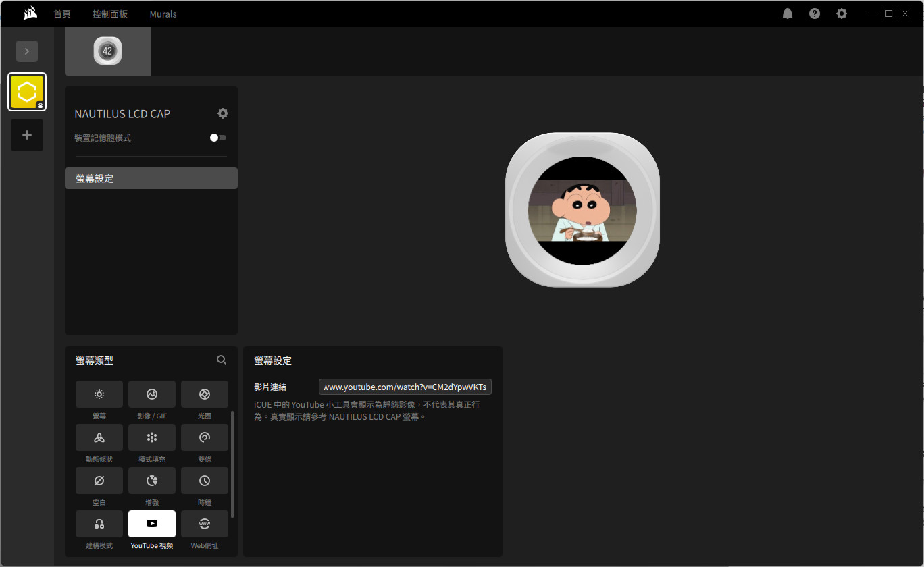
Task: Choose the Web網址 screen type
Action: (x=205, y=524)
